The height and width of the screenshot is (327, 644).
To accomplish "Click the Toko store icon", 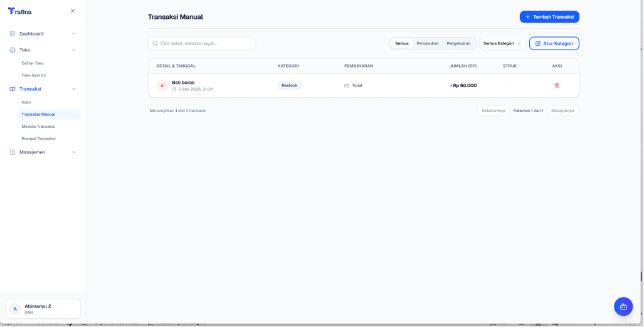I will tap(13, 49).
